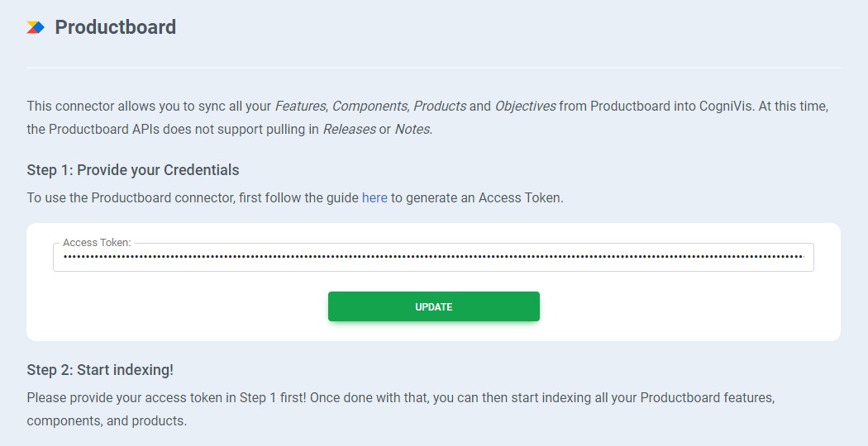Click the Access Token field label
Image resolution: width=868 pixels, height=446 pixels.
tap(97, 243)
